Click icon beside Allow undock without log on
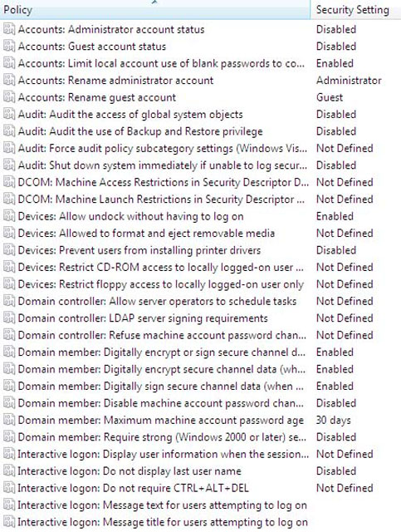The image size is (401, 532). point(9,216)
